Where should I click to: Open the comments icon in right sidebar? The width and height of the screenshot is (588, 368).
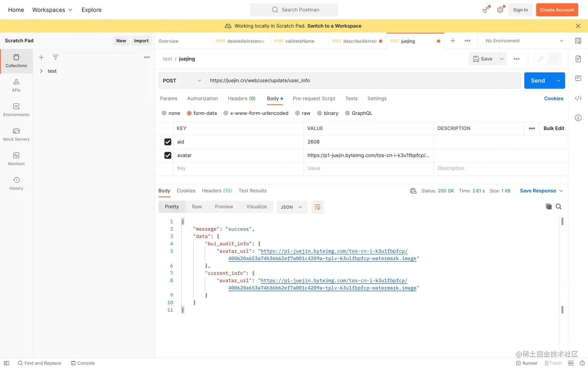578,78
